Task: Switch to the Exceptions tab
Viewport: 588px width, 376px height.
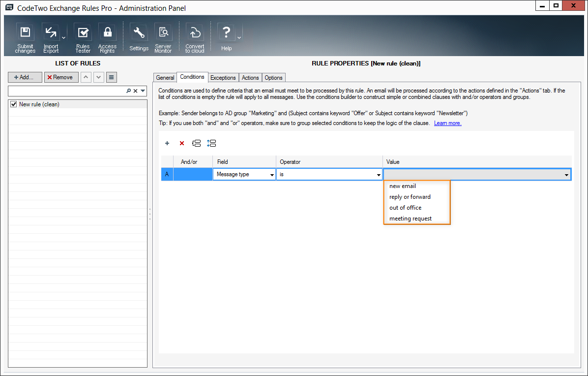Action: click(x=223, y=78)
